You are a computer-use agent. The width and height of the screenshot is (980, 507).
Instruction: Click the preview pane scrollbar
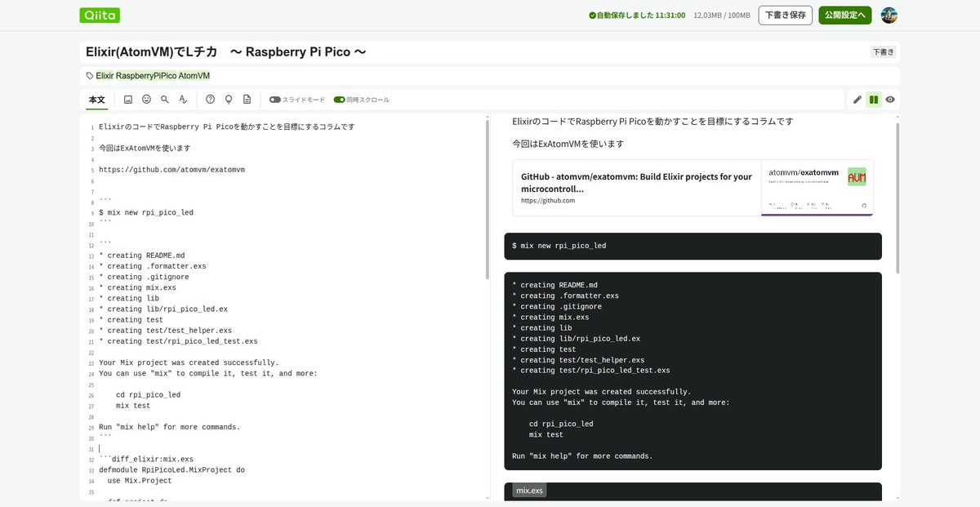coord(898,198)
